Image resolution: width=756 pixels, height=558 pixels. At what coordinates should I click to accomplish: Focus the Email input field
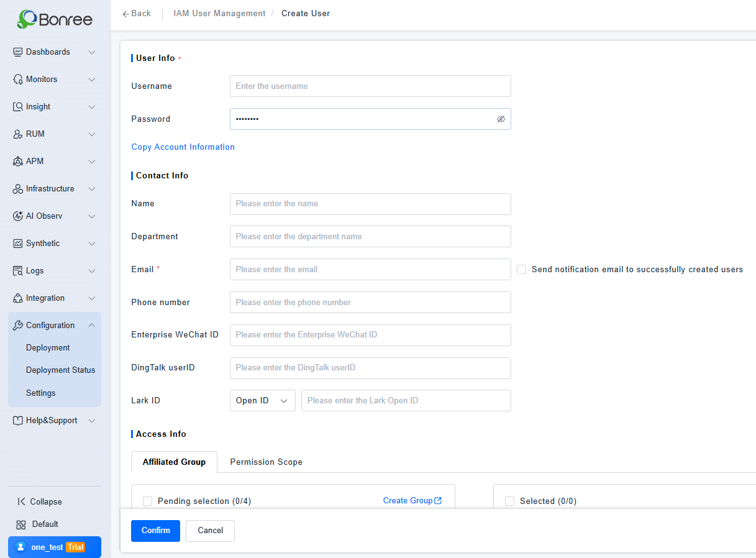[x=370, y=270]
